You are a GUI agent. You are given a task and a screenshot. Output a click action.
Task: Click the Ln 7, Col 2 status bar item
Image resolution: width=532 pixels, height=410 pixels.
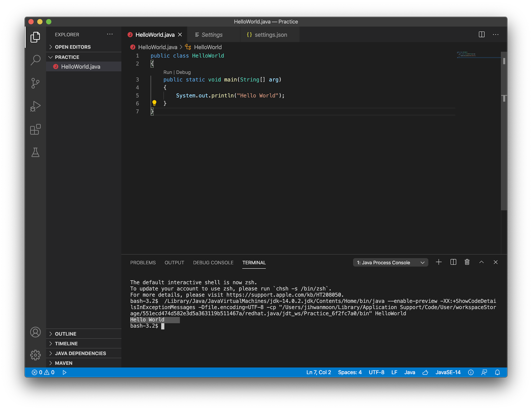pyautogui.click(x=318, y=372)
